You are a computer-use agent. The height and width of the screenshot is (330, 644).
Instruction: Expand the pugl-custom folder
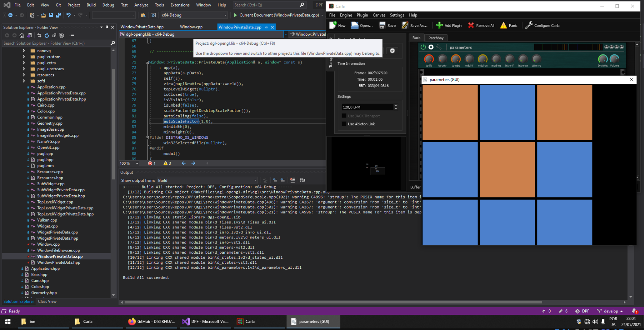[x=24, y=57]
